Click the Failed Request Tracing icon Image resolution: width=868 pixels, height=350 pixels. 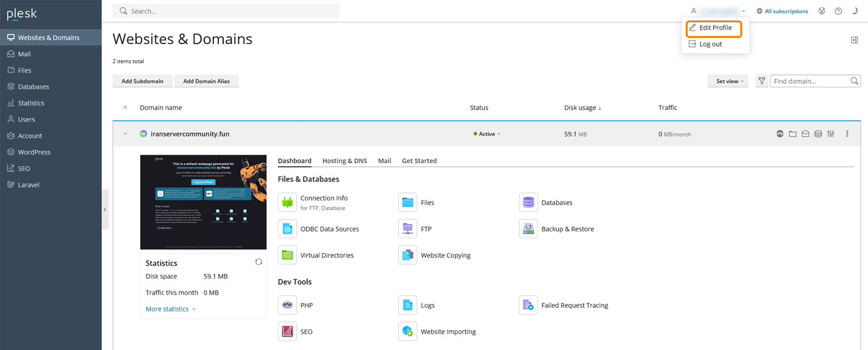pyautogui.click(x=528, y=305)
